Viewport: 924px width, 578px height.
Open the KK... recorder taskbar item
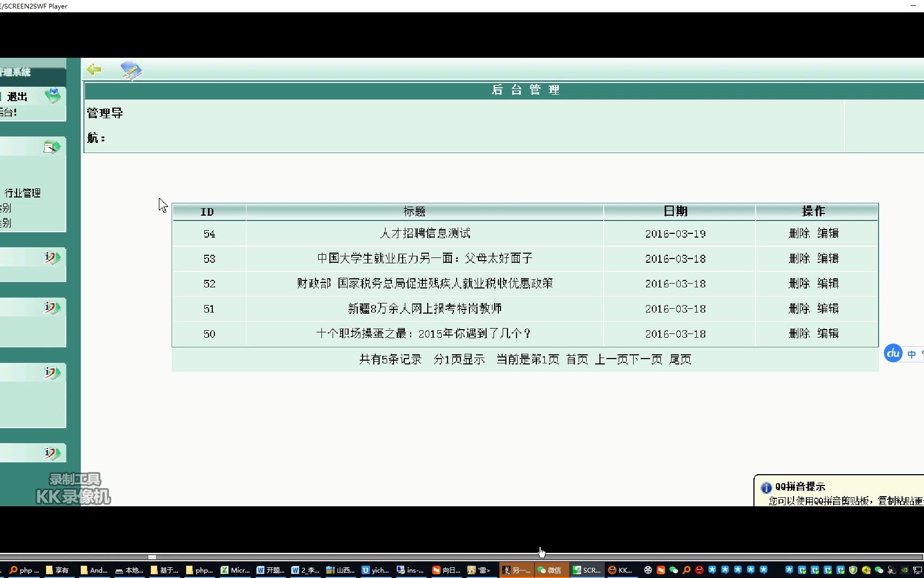tap(621, 570)
